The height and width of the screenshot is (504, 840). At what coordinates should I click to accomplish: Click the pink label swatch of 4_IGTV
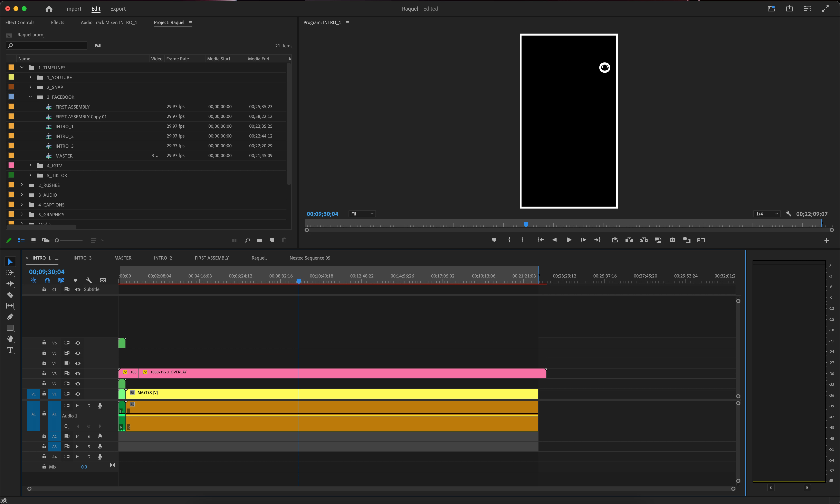[11, 165]
